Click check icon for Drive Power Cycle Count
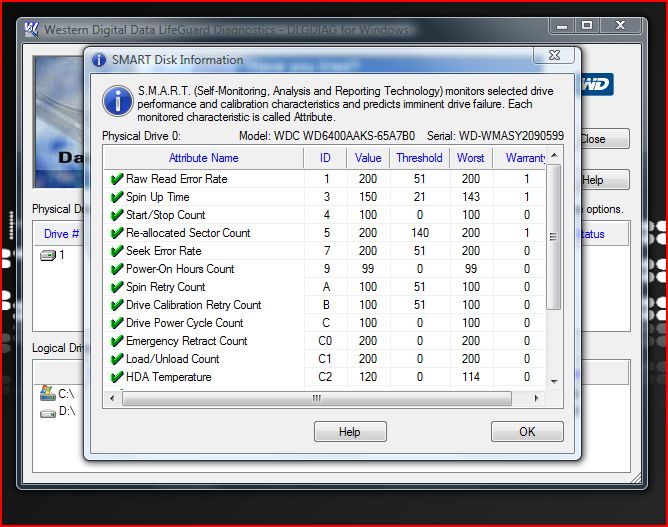 click(x=116, y=323)
